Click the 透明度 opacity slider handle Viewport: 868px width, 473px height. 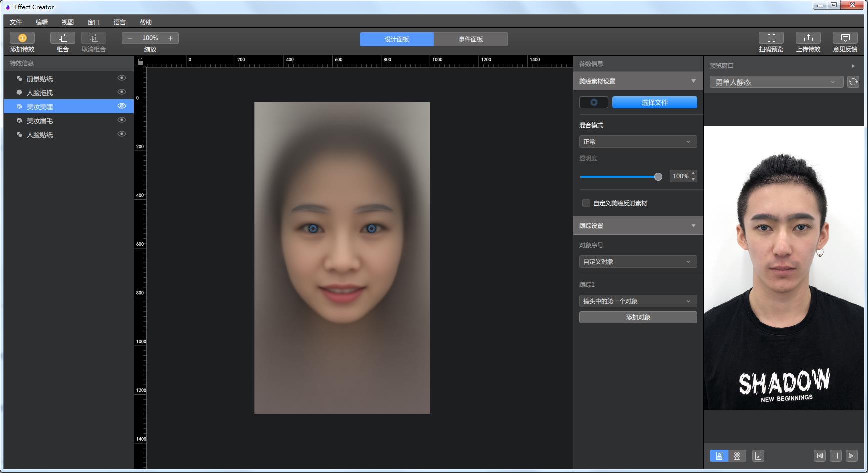tap(658, 177)
